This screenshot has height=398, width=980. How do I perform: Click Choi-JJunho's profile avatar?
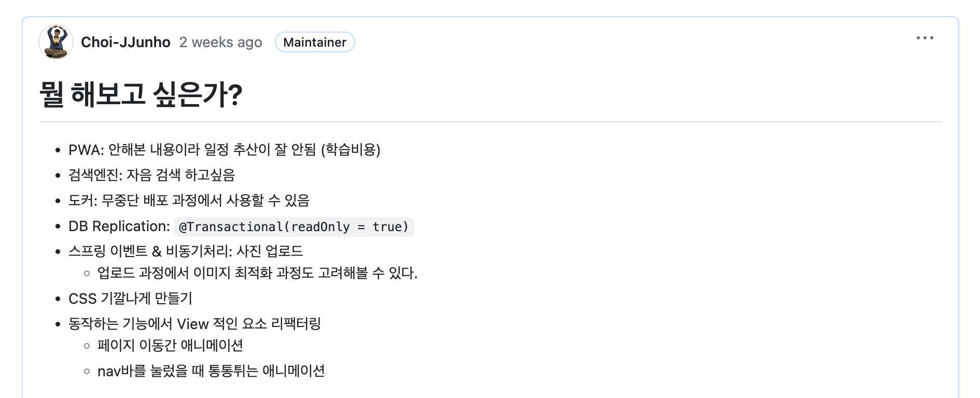55,42
